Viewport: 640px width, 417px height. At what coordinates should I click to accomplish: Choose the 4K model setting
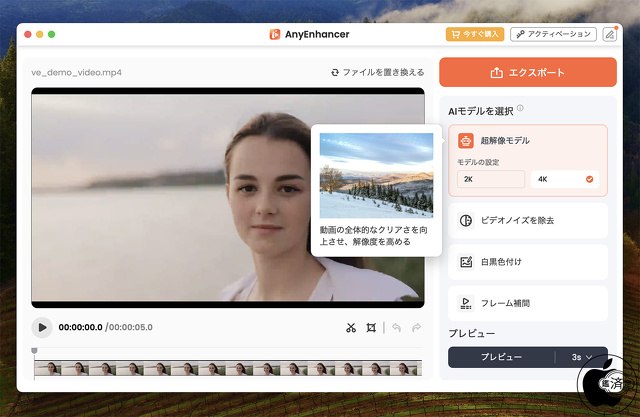(565, 179)
